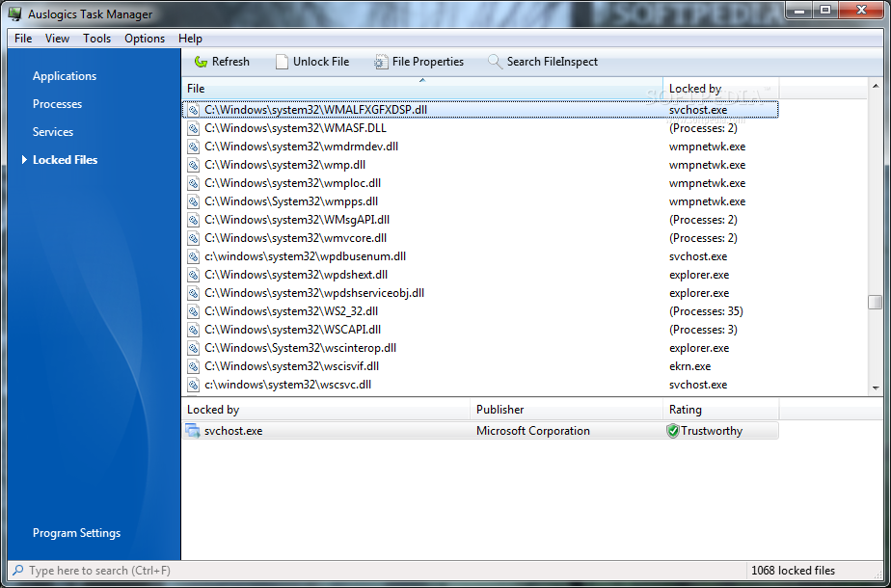Select the ekrn.exe locked-by cell
The width and height of the screenshot is (891, 588).
[689, 366]
